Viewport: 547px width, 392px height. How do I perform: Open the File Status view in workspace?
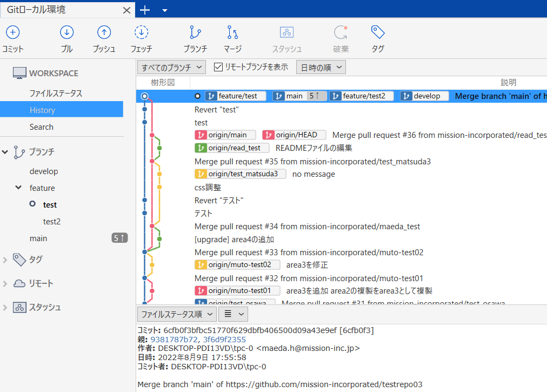coord(56,93)
